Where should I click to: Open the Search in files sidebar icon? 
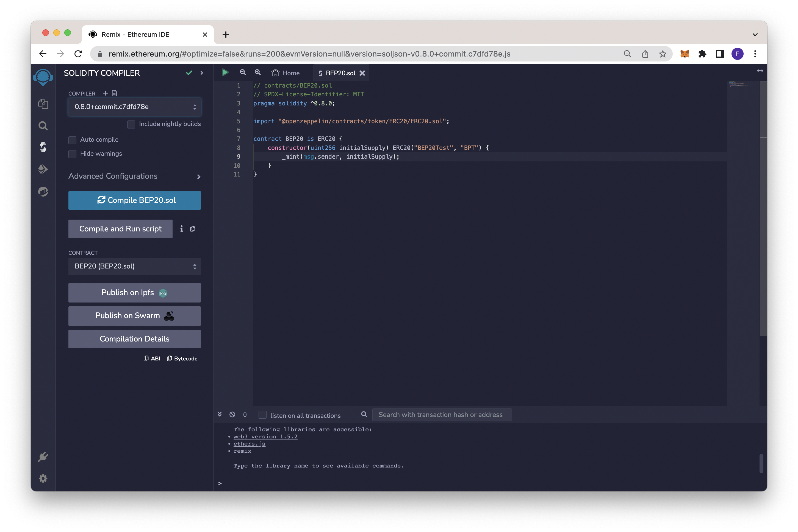point(43,126)
